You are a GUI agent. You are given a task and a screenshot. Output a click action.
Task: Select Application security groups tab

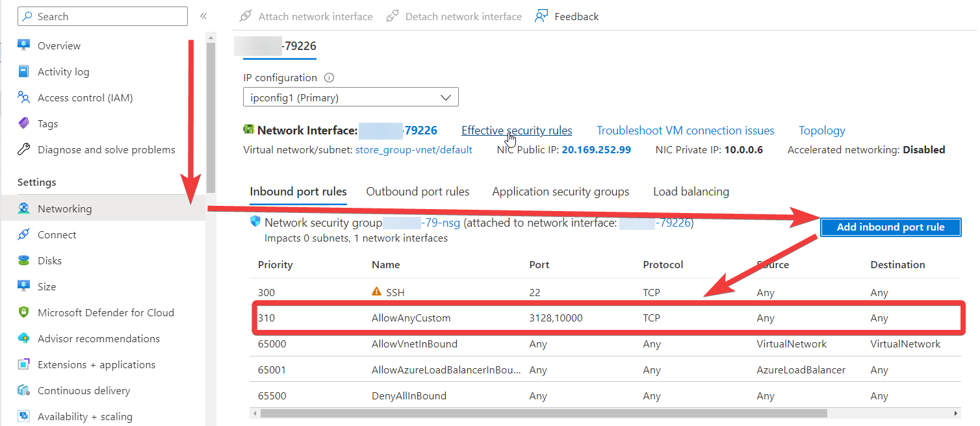[560, 192]
